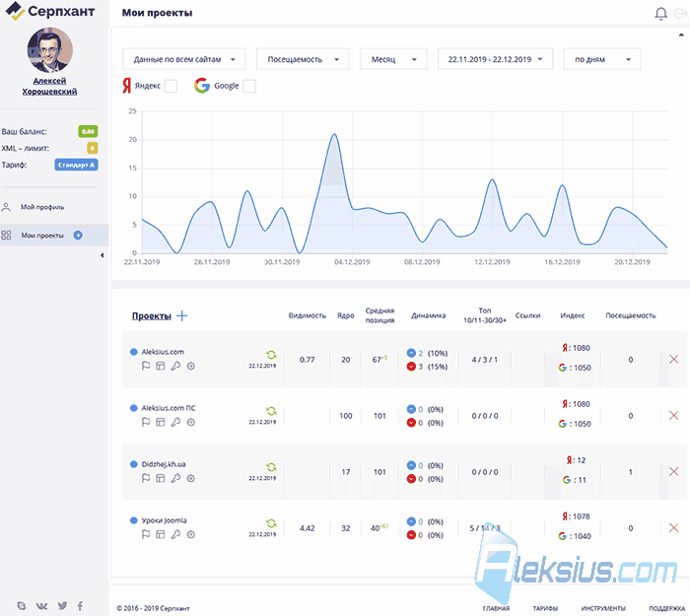Click the flag icon under Уроки Joomla
Viewport: 690px width, 616px height.
146,534
